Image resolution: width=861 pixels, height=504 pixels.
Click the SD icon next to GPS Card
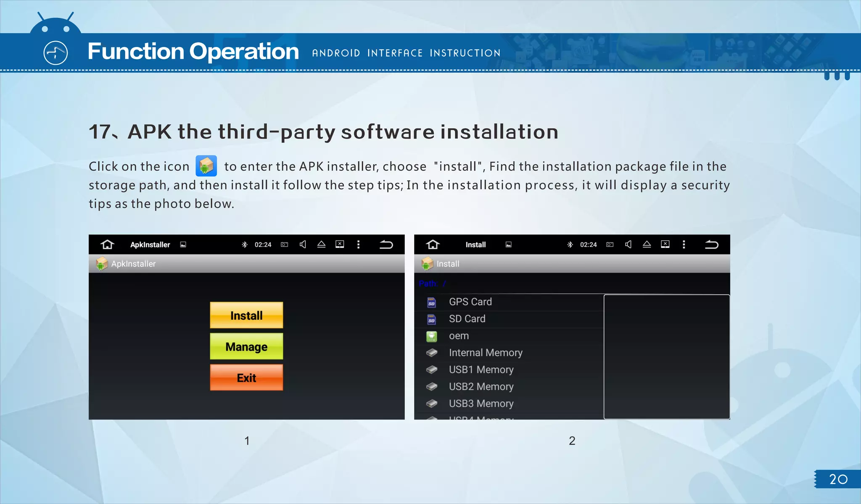431,302
